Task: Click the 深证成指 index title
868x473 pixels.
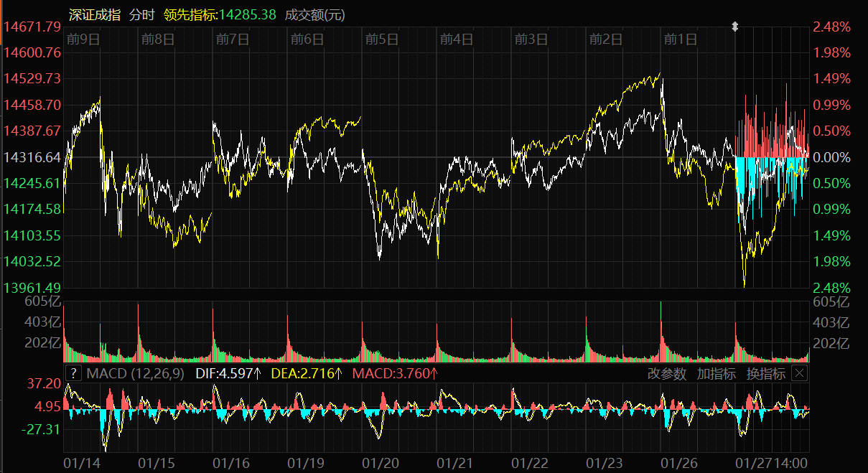Action: (94, 14)
